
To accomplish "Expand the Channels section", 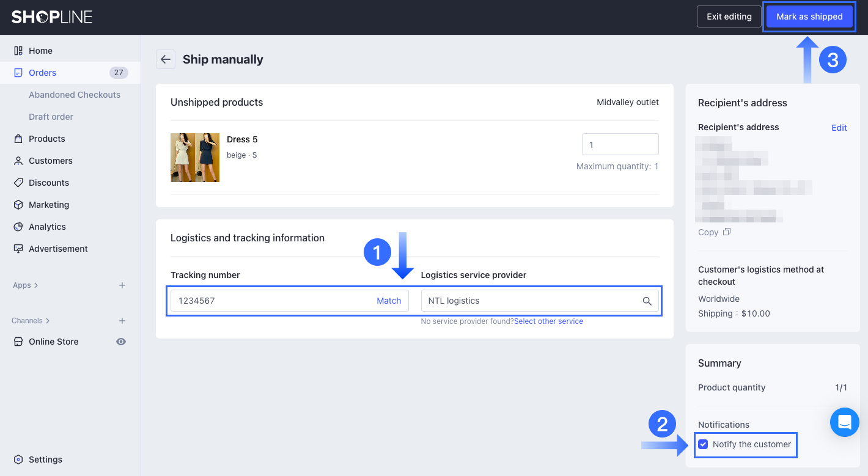I will coord(31,321).
